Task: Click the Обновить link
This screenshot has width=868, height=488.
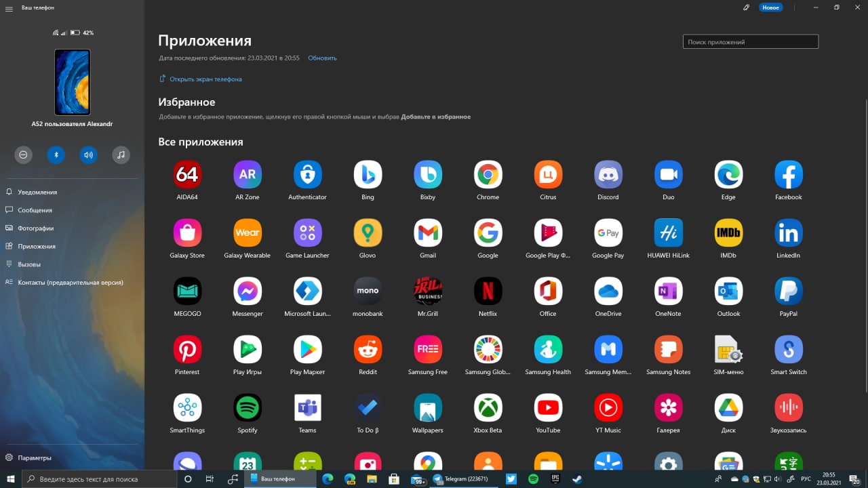Action: [x=322, y=58]
